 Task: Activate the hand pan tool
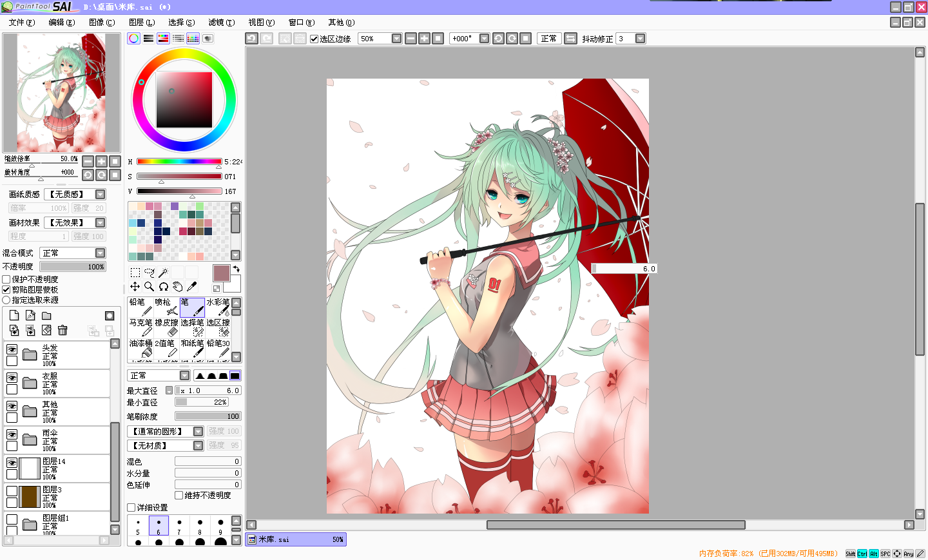pyautogui.click(x=177, y=287)
